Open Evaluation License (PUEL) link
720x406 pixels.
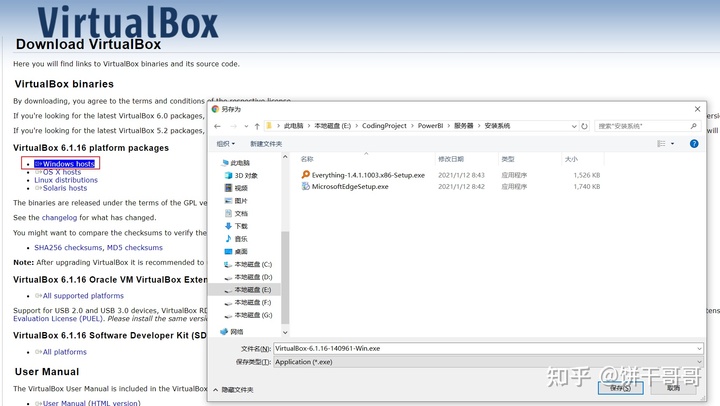point(58,319)
